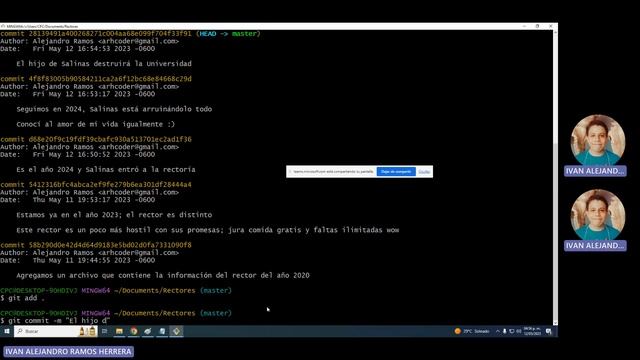Click the Author line under commit 28139491a
Viewport: 640px width, 360px height.
tap(89, 41)
